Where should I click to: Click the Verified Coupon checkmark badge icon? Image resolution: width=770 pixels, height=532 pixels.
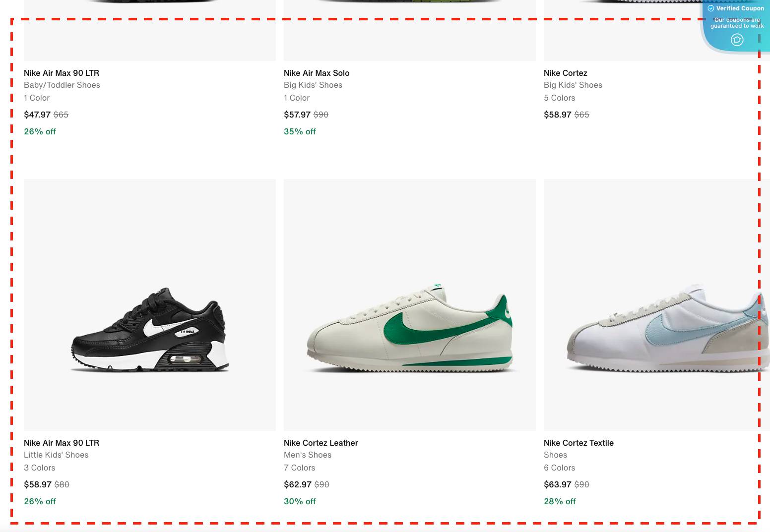(711, 8)
